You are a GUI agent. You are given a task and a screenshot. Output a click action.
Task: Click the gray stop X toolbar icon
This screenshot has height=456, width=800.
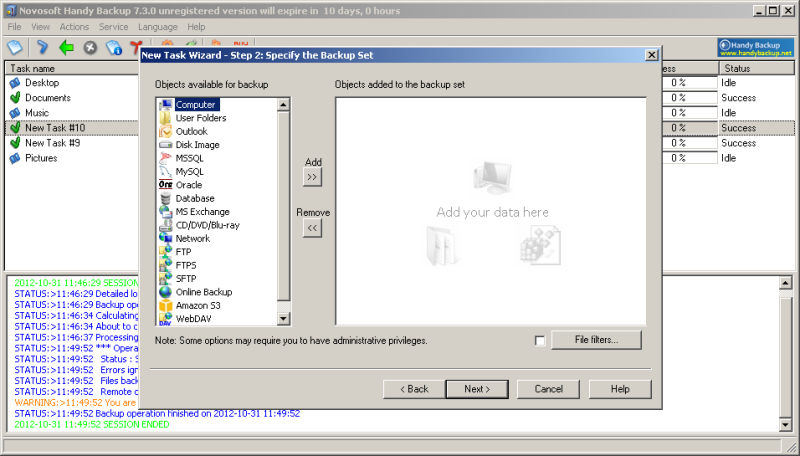point(91,47)
